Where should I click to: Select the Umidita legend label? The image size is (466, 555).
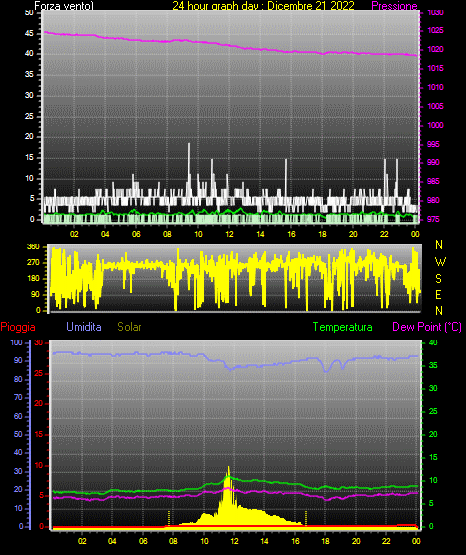tap(84, 327)
